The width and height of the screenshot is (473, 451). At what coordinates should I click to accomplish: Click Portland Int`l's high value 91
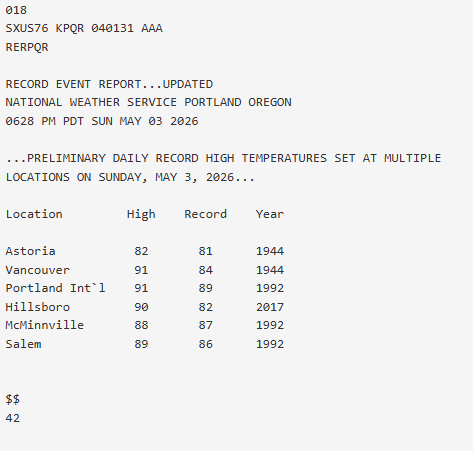point(141,288)
